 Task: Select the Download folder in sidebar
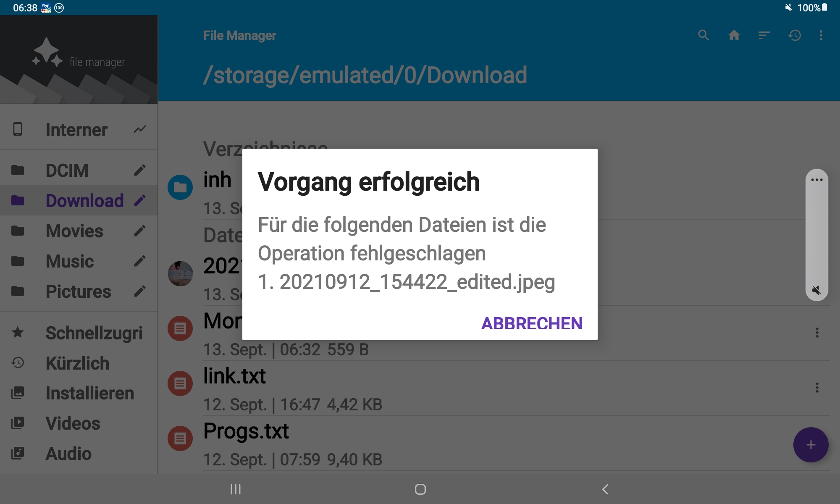point(84,200)
